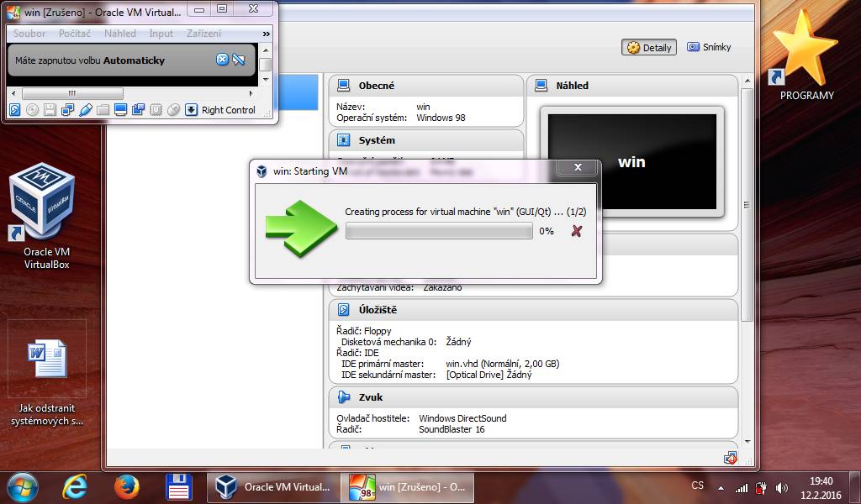
Task: Click the optical disc indicator in the VM status bar
Action: (x=33, y=110)
